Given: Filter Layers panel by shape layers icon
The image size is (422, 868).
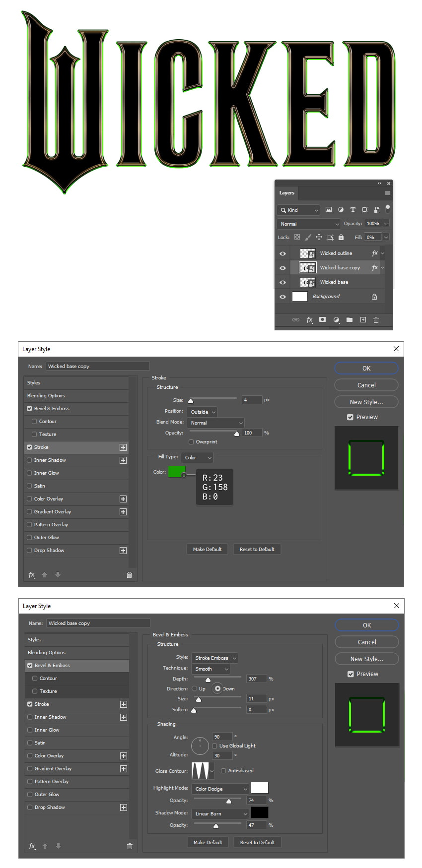Looking at the screenshot, I should 364,210.
